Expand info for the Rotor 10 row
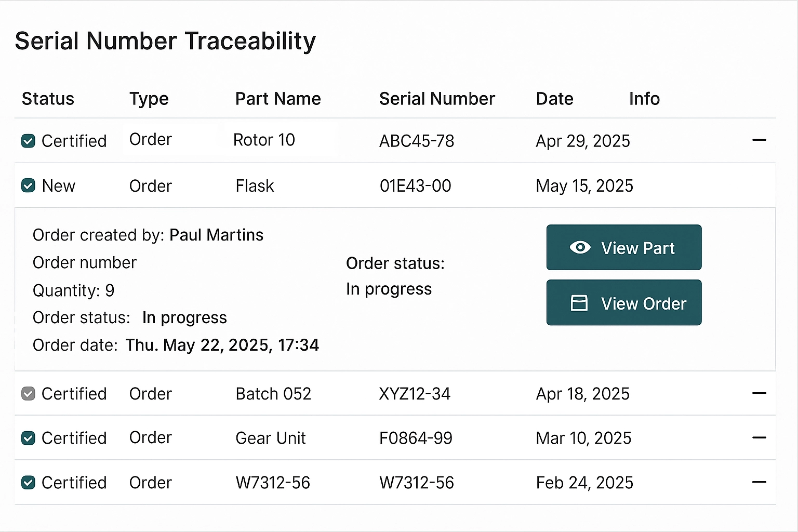 pos(759,140)
